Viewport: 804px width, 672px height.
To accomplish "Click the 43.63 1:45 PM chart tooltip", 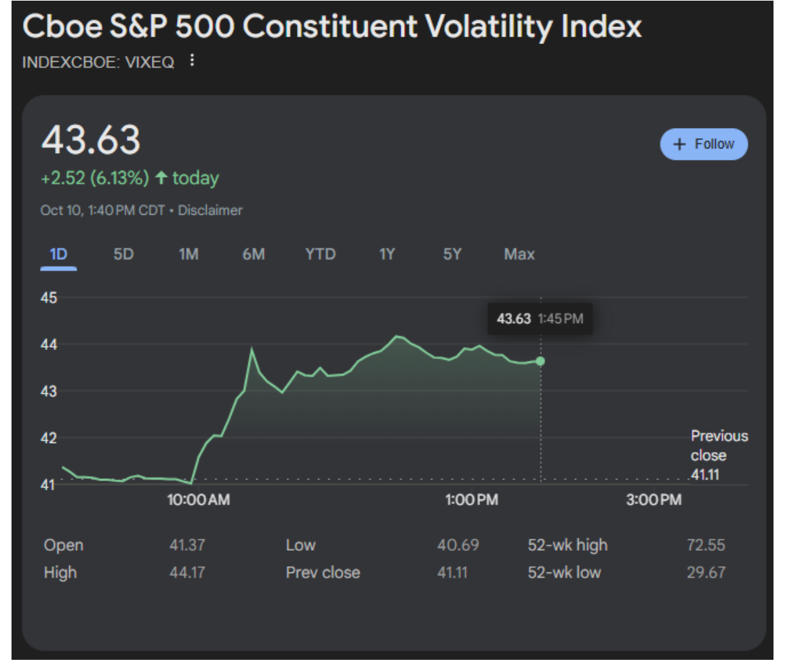I will click(540, 318).
